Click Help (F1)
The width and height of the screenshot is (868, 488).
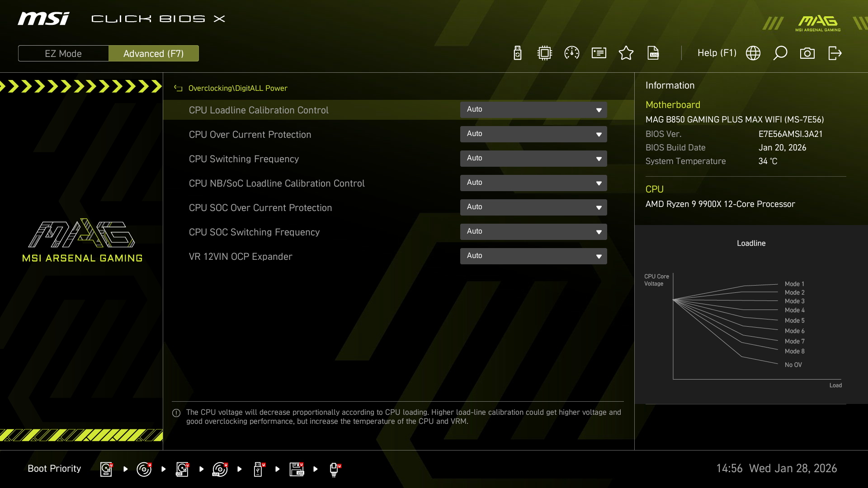point(717,53)
